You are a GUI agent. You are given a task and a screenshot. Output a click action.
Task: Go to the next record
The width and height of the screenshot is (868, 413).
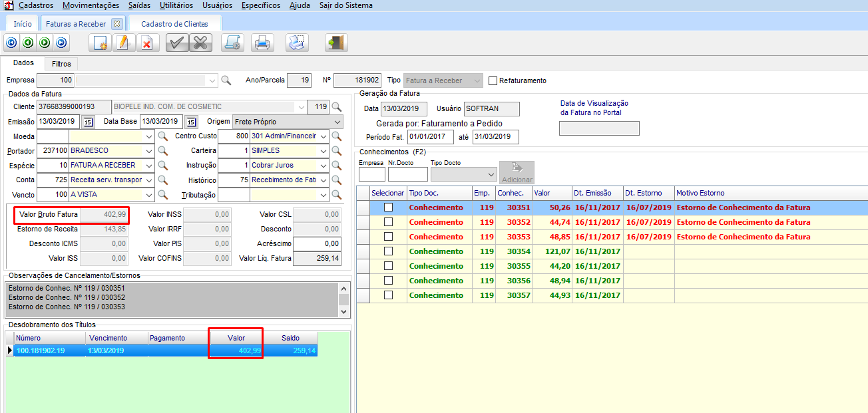tap(45, 43)
